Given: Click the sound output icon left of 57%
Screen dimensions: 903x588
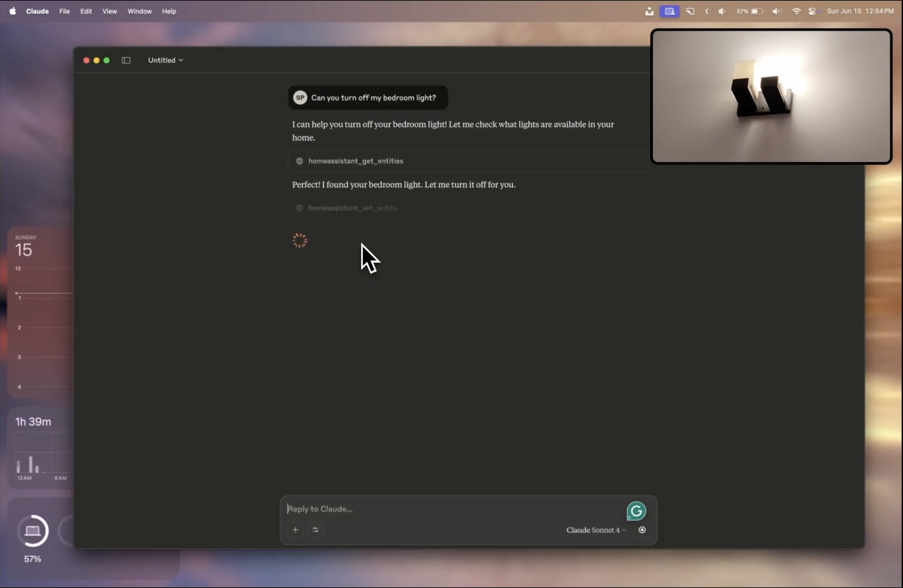Looking at the screenshot, I should click(x=722, y=11).
